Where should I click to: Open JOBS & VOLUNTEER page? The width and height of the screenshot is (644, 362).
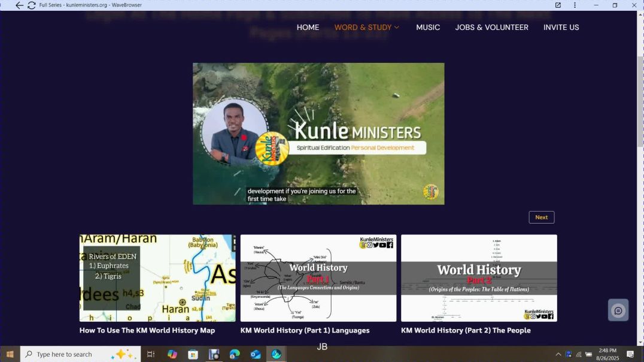coord(491,27)
